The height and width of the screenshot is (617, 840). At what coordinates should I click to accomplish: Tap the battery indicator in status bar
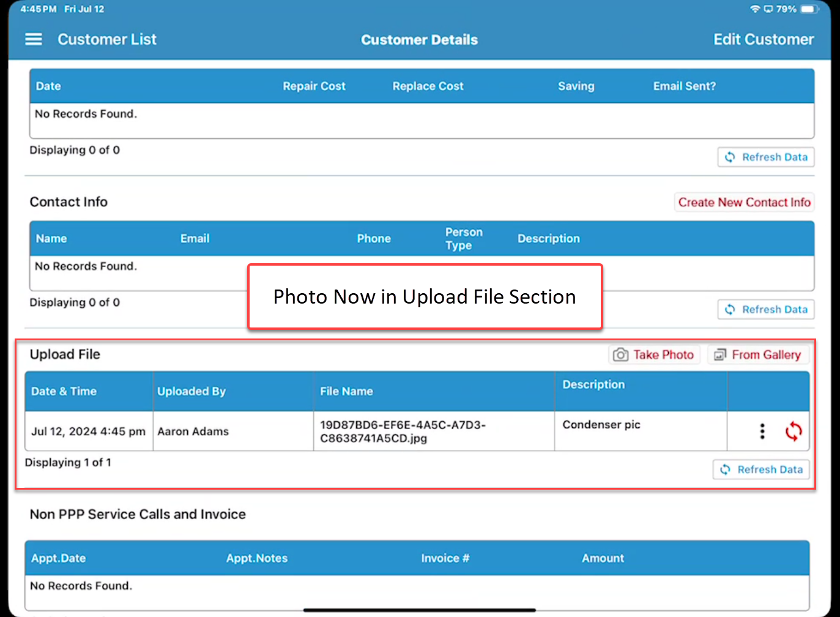point(809,9)
